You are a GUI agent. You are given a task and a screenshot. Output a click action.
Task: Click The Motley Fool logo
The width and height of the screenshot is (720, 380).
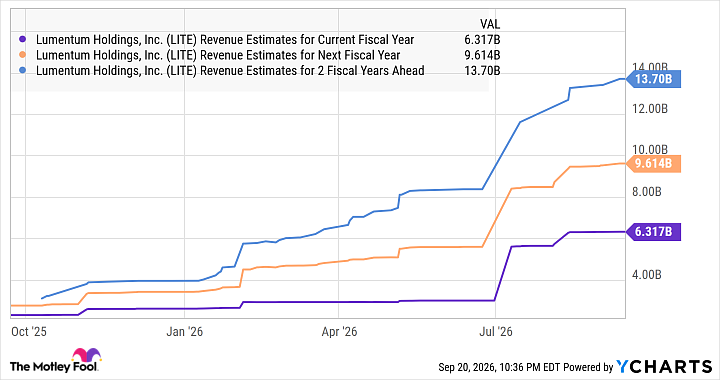point(55,361)
